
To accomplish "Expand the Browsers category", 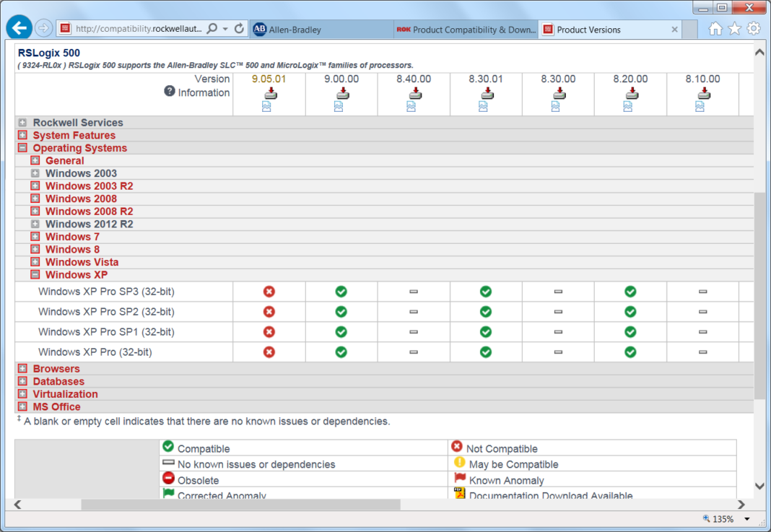I will 22,368.
